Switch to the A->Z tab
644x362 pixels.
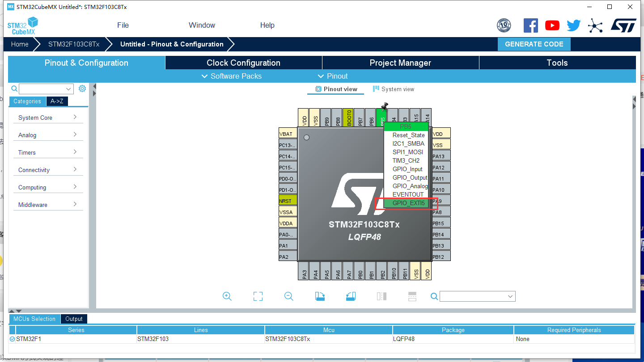click(x=57, y=101)
